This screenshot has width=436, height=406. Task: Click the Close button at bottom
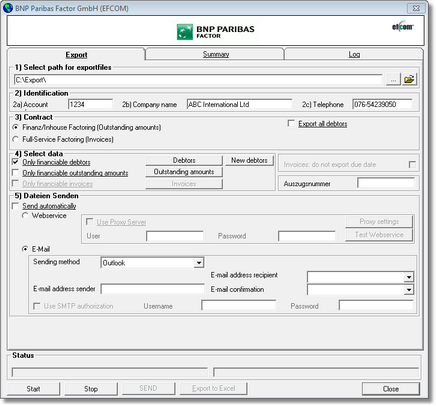391,389
